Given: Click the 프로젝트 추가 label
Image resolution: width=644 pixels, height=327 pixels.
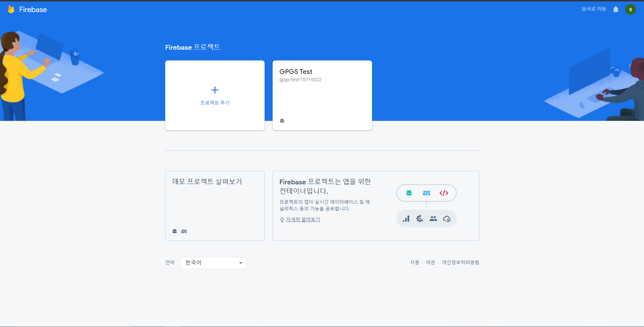Looking at the screenshot, I should pos(215,103).
